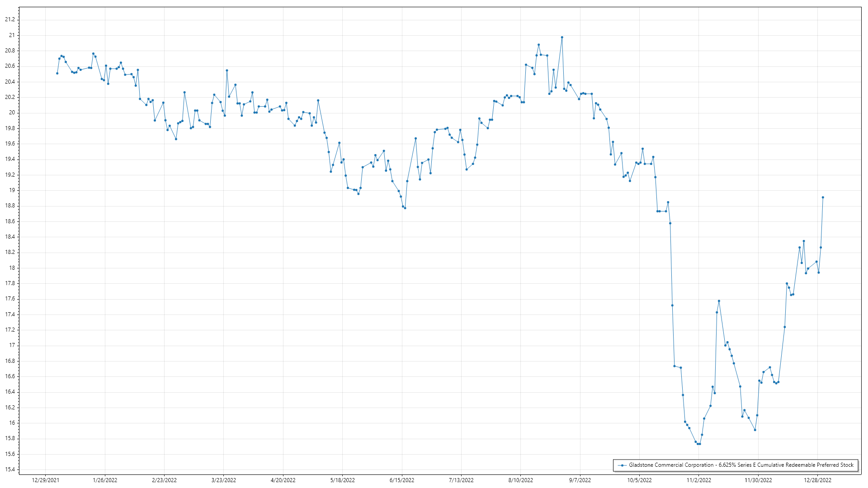868x488 pixels.
Task: Click the 15.4 y-axis bottom label
Action: point(10,469)
